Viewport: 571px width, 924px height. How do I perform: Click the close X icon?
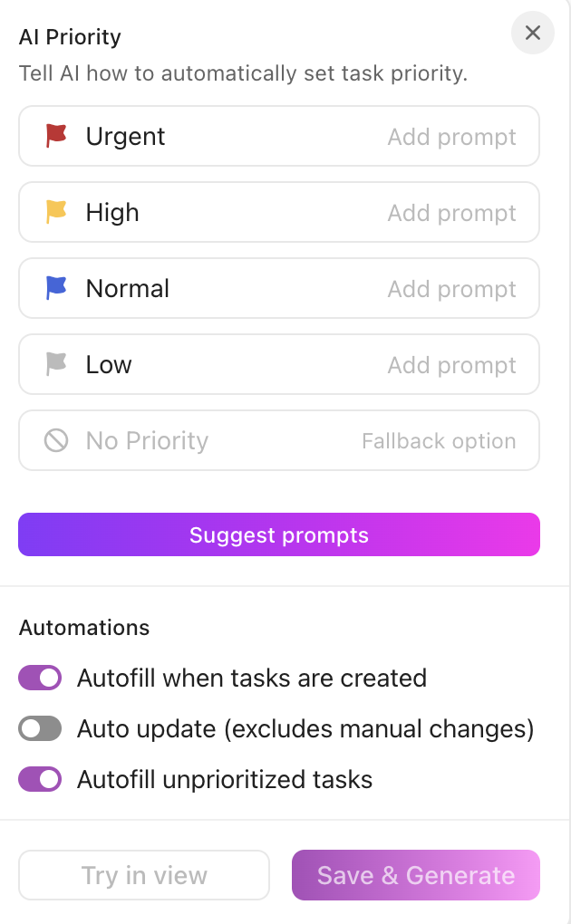coord(533,33)
